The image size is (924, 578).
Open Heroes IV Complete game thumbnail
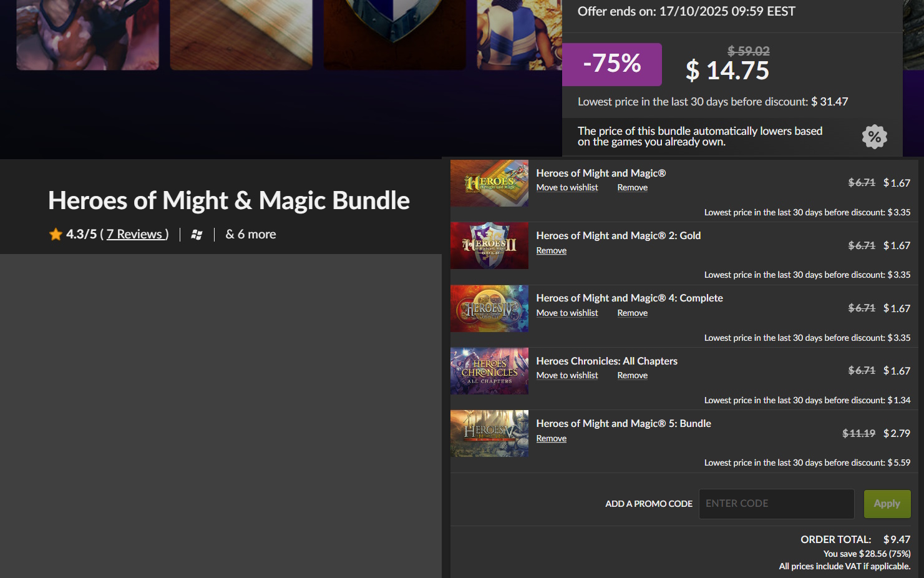coord(489,308)
